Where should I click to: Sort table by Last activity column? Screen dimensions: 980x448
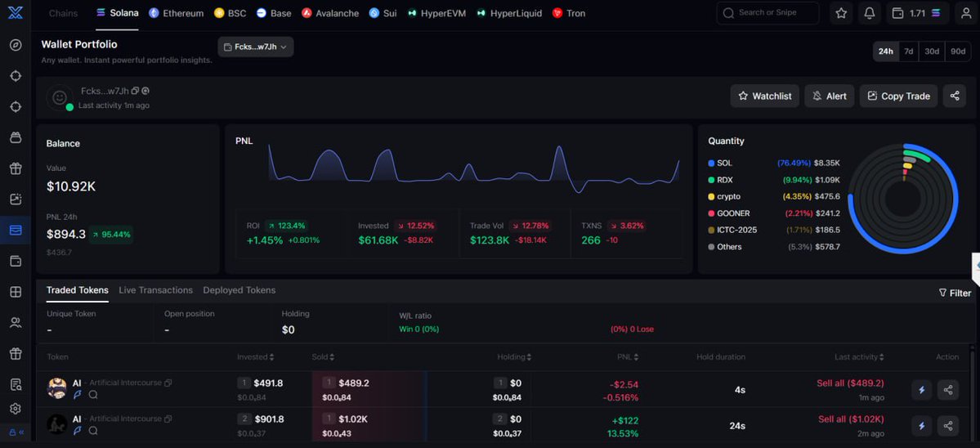point(859,356)
